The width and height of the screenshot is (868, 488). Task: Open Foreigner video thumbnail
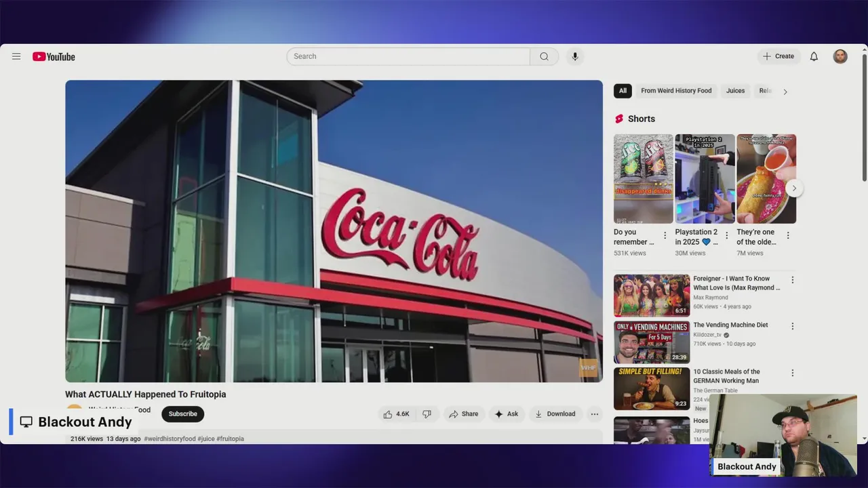pos(652,296)
